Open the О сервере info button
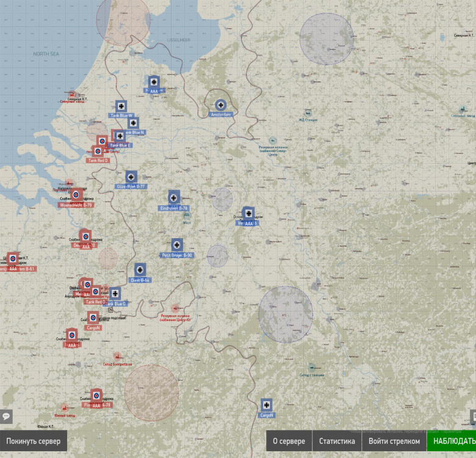 click(x=289, y=441)
